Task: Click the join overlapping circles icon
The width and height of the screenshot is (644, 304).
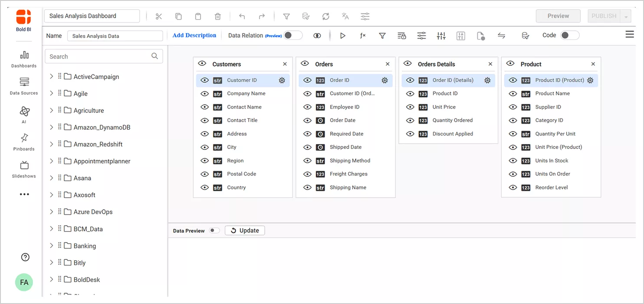Action: (x=317, y=36)
